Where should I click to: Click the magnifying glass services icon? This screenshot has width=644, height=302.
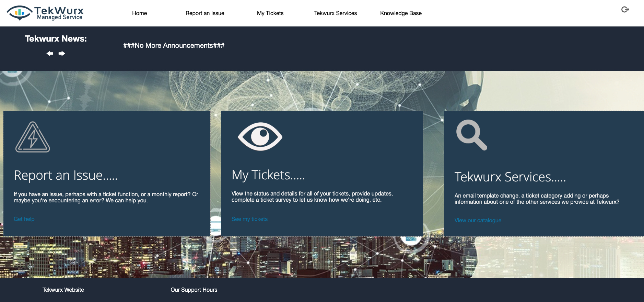(x=471, y=135)
